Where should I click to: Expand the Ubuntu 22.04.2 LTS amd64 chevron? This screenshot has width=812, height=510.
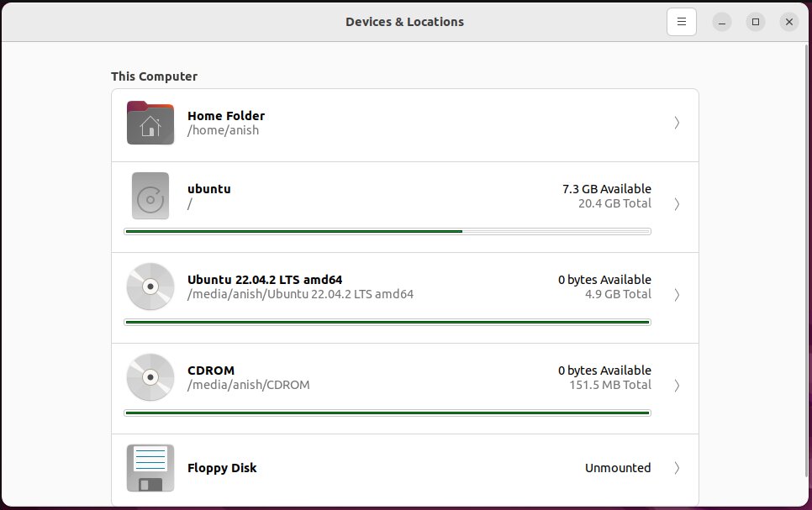[x=677, y=295]
